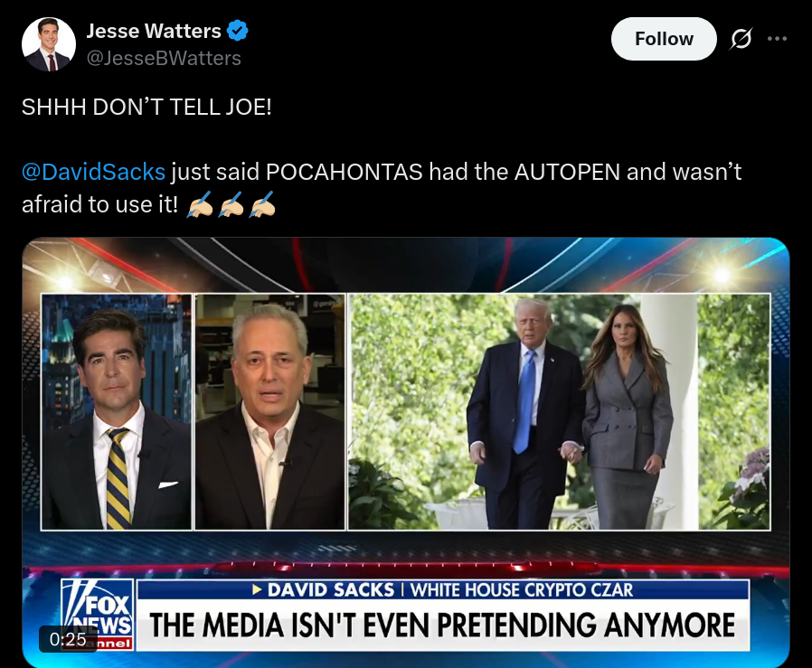The height and width of the screenshot is (668, 812).
Task: Click the yellow play arrow beside DAVID SACKS
Action: coord(257,589)
